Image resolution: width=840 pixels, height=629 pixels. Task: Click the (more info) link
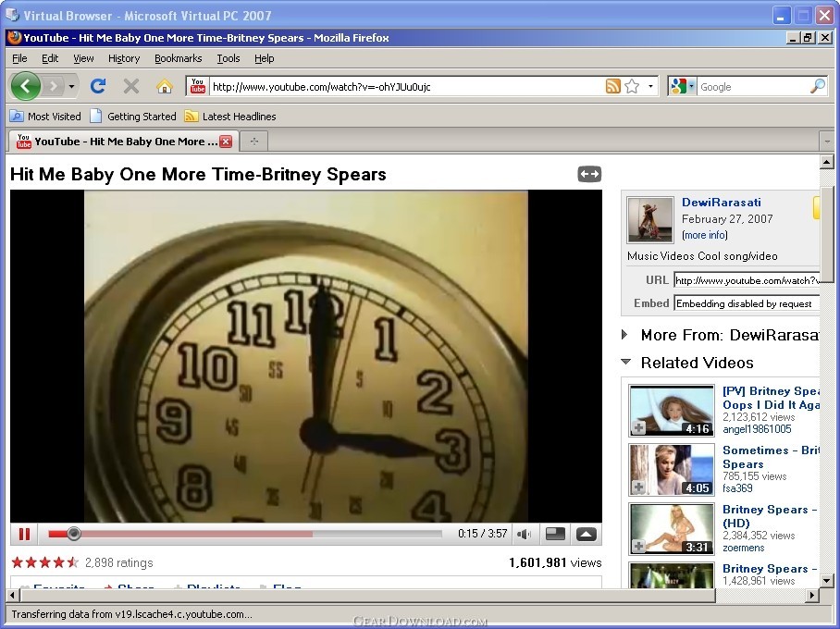coord(704,235)
